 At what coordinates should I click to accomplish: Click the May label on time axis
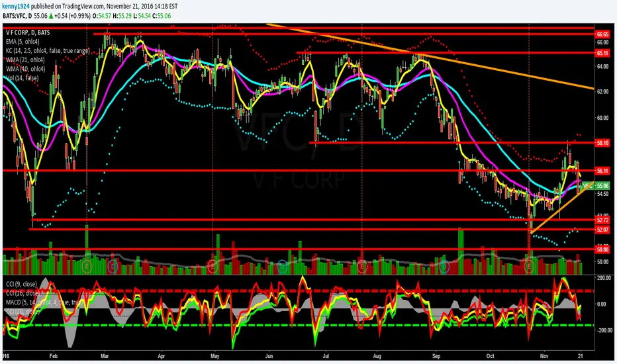tap(215, 356)
